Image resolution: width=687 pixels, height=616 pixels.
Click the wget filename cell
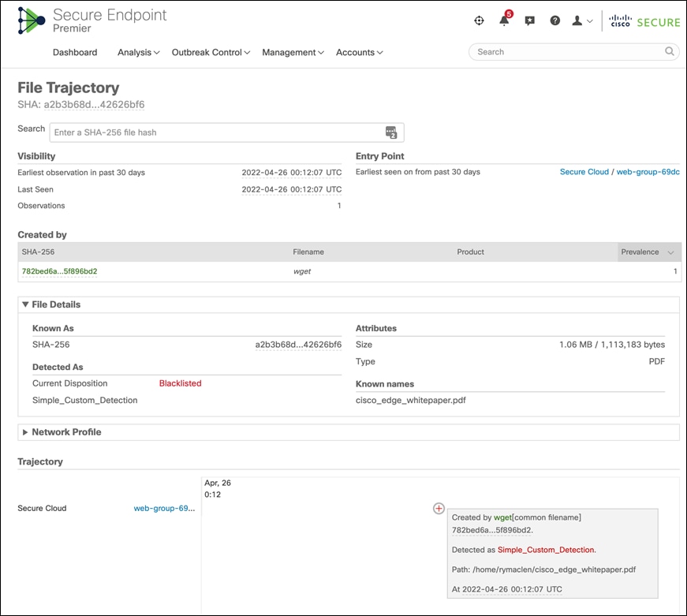point(302,271)
